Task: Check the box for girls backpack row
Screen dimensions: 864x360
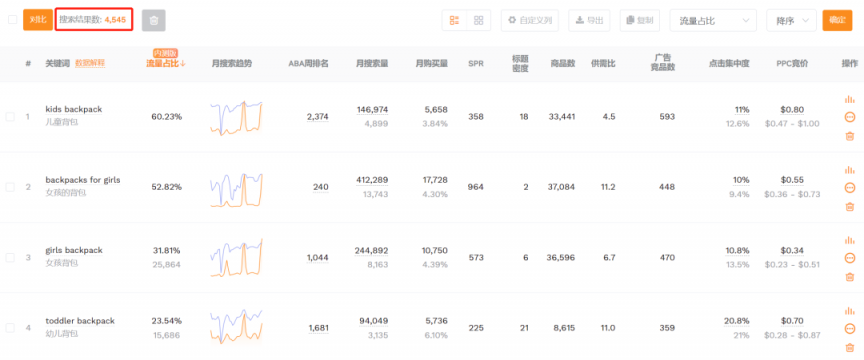Action: pyautogui.click(x=10, y=257)
